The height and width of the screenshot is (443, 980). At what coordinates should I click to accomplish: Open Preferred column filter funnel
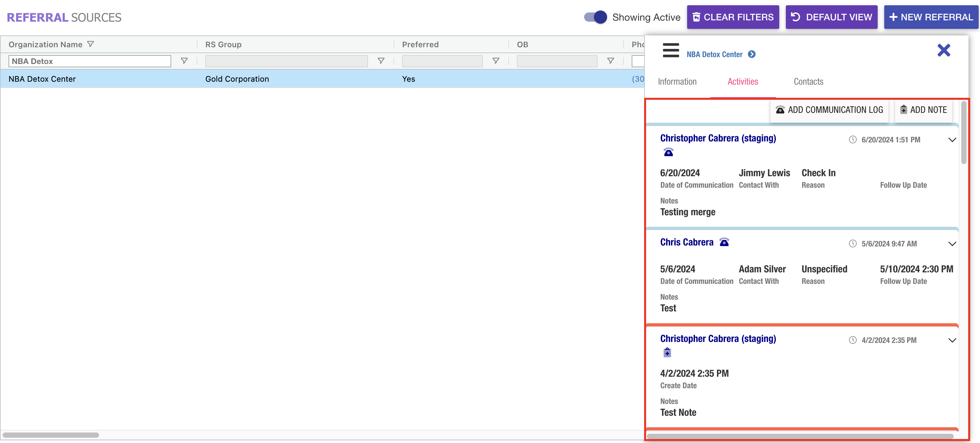(495, 61)
